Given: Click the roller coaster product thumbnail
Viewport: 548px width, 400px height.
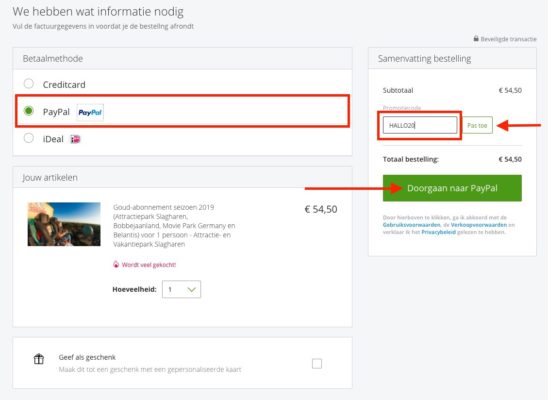Looking at the screenshot, I should (x=64, y=224).
